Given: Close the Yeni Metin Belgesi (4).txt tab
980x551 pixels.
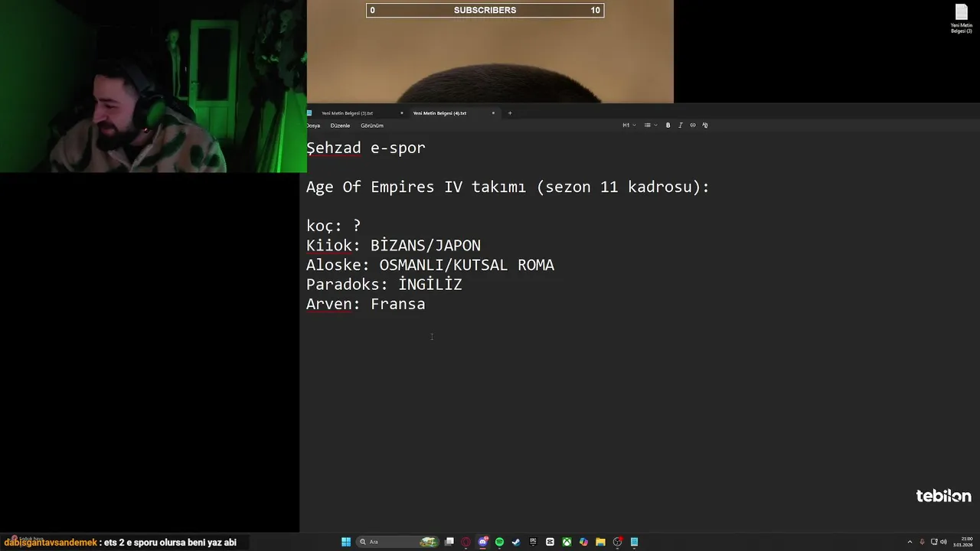Looking at the screenshot, I should [x=493, y=113].
